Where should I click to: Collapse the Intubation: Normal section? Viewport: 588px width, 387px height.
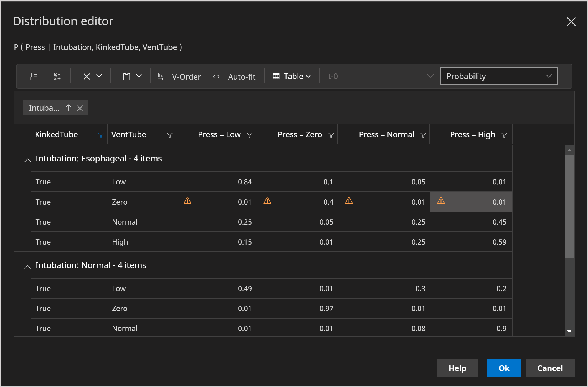click(27, 265)
